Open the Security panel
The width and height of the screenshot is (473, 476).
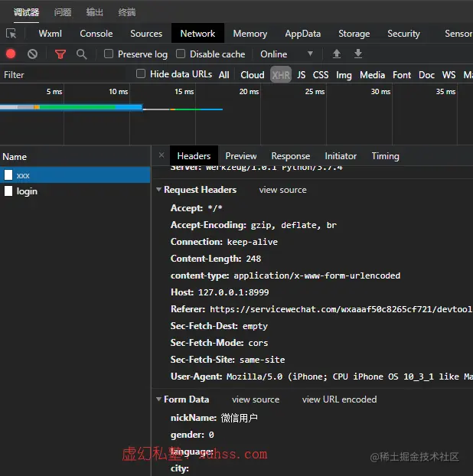click(403, 34)
